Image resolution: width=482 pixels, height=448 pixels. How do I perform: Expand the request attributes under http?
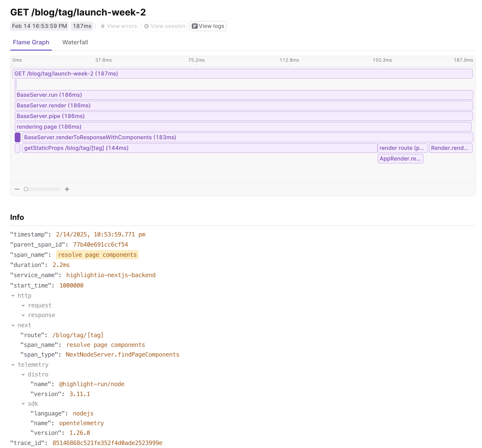tap(23, 305)
